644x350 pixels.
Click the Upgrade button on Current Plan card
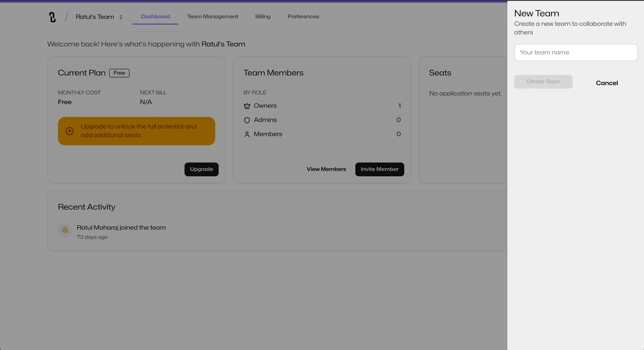pyautogui.click(x=201, y=169)
